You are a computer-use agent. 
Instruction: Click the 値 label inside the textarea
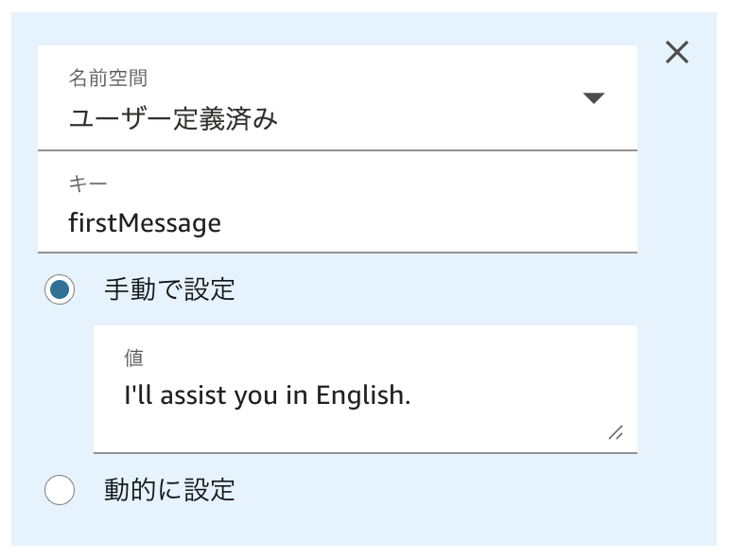coord(134,357)
